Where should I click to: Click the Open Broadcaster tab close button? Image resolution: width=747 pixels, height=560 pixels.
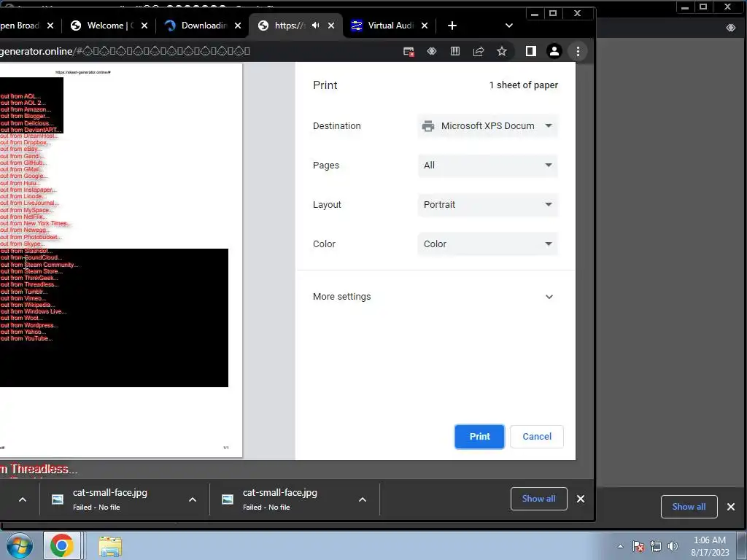coord(50,26)
